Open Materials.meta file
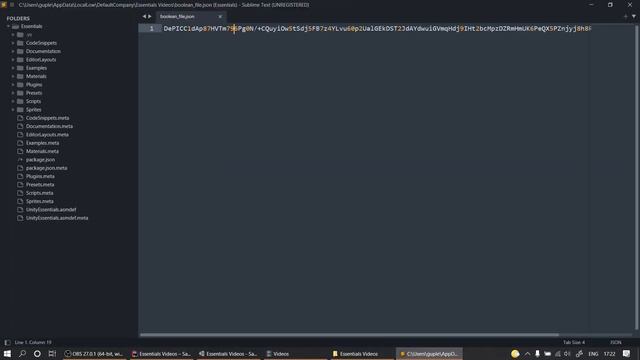The image size is (640, 360). click(42, 151)
